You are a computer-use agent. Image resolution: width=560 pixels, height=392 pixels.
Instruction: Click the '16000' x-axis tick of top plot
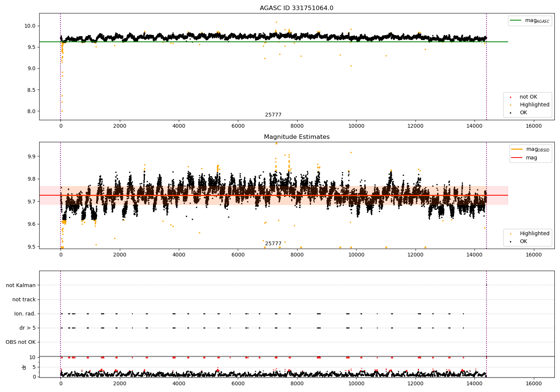point(533,126)
